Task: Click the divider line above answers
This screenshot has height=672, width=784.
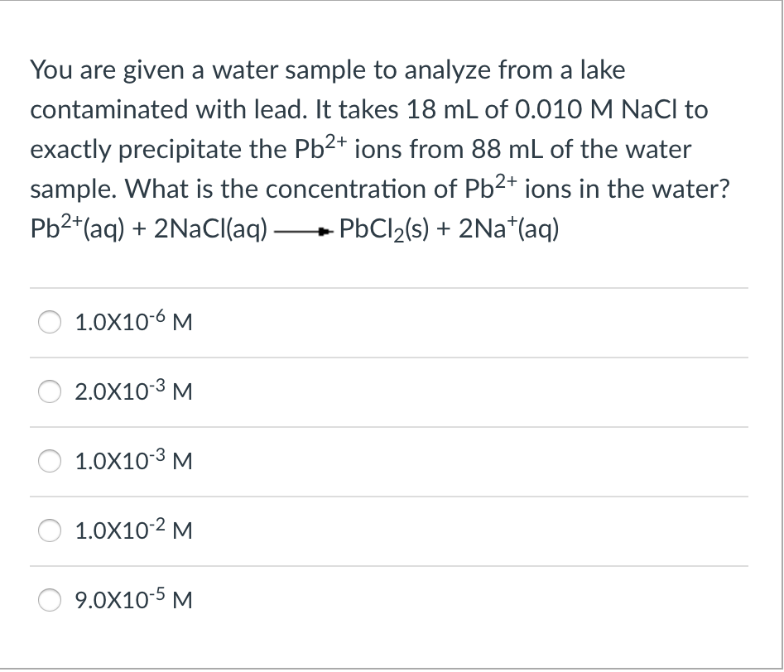Action: (389, 287)
